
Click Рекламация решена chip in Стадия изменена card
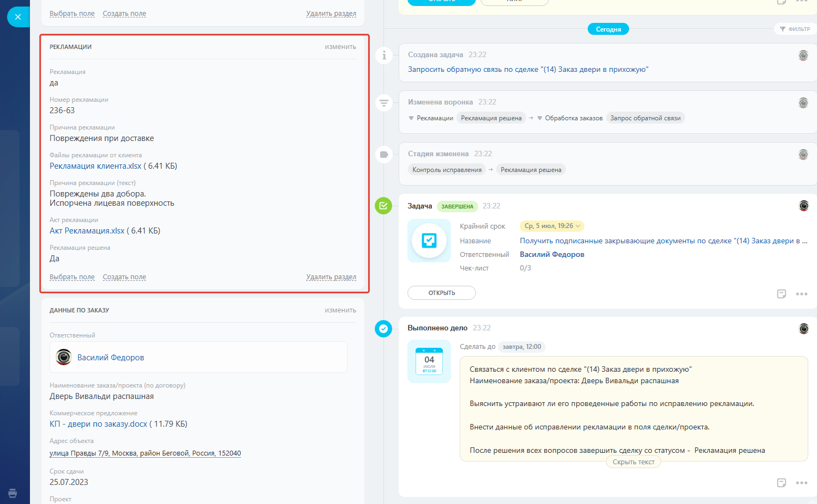[x=531, y=170]
